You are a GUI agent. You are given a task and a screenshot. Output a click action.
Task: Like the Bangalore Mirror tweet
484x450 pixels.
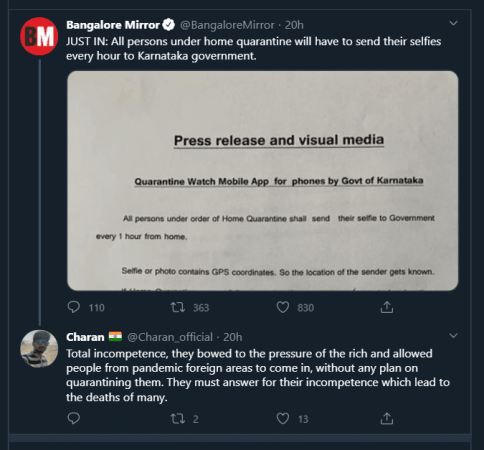[283, 307]
